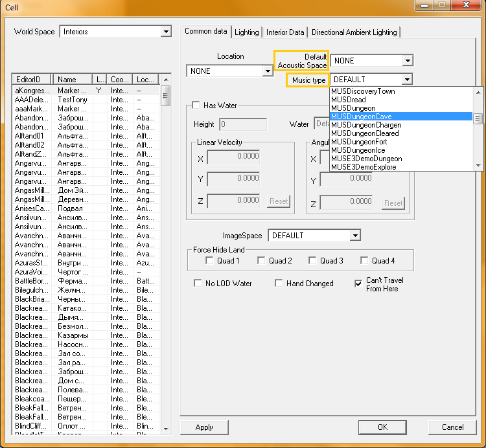Click the cell list scroll down arrow

(166, 429)
